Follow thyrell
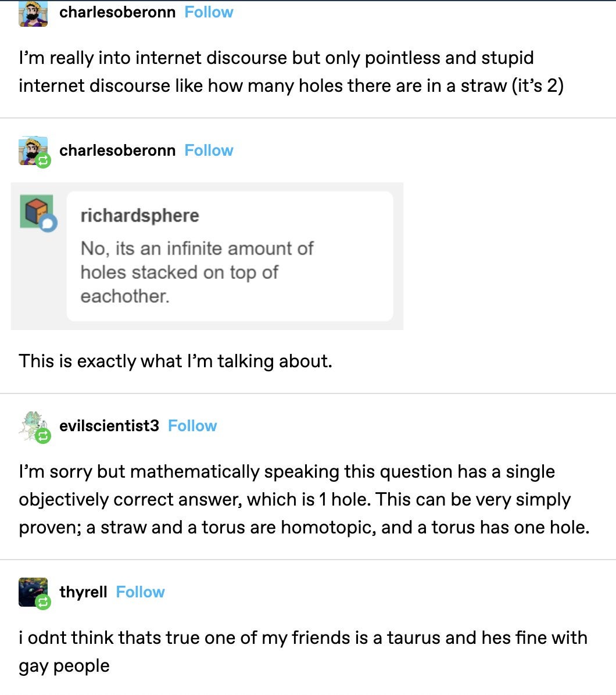Image resolution: width=616 pixels, height=695 pixels. pyautogui.click(x=140, y=592)
